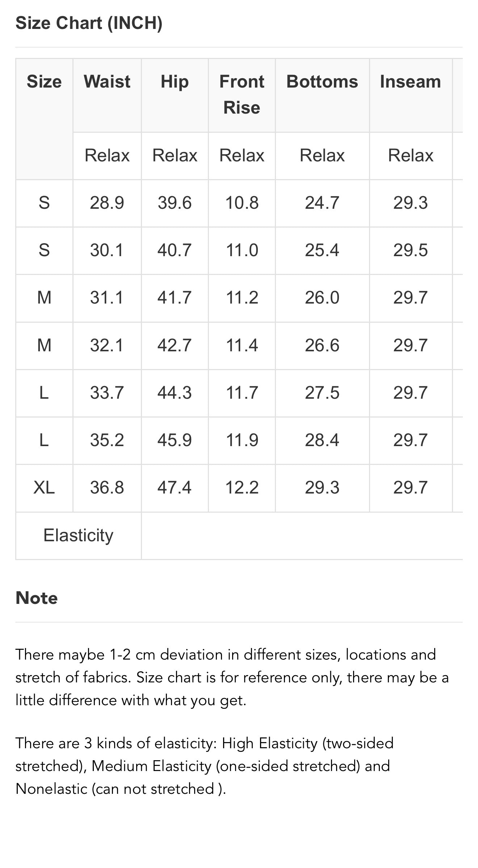Select inseam value 29.5
Viewport: 478px width, 868px height.
(x=410, y=250)
